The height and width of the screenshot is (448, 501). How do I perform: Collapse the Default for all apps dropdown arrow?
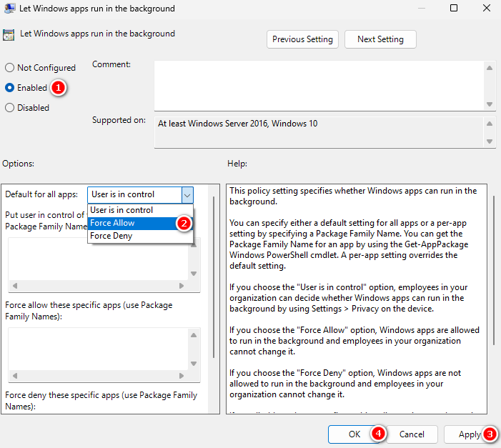(x=187, y=194)
